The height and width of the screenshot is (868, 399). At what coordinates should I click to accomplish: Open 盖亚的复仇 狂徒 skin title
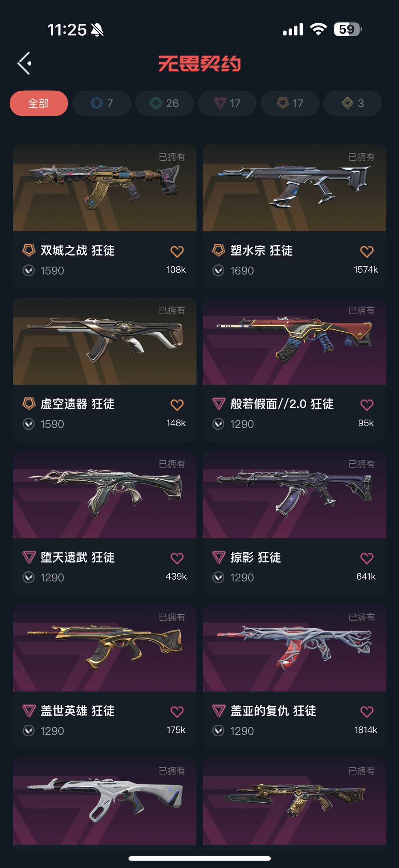[273, 711]
